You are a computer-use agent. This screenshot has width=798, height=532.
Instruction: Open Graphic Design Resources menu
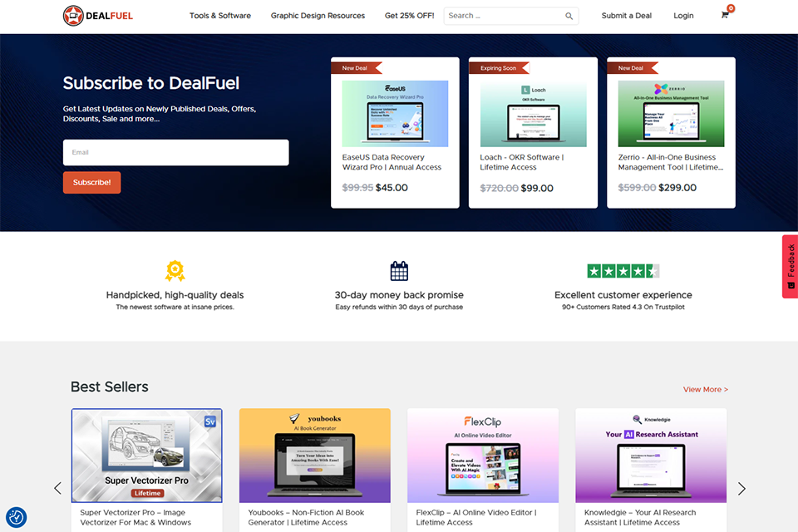(x=318, y=16)
